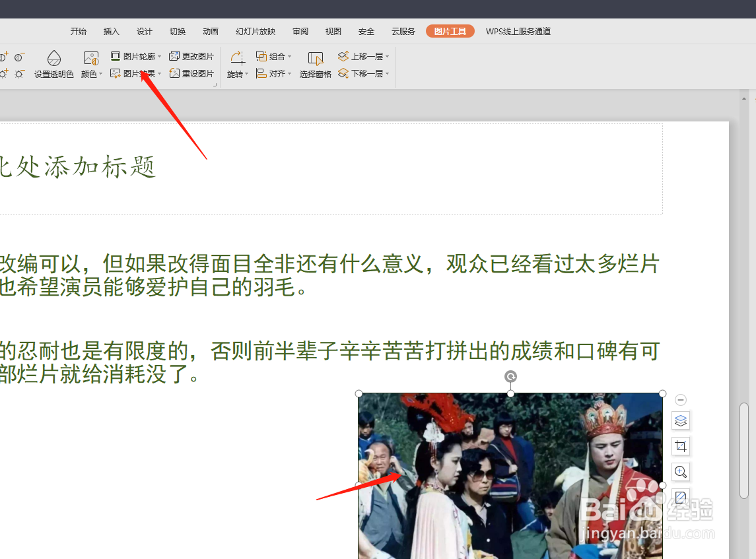This screenshot has height=559, width=756.
Task: Click the 对齐 align icon
Action: (x=261, y=73)
